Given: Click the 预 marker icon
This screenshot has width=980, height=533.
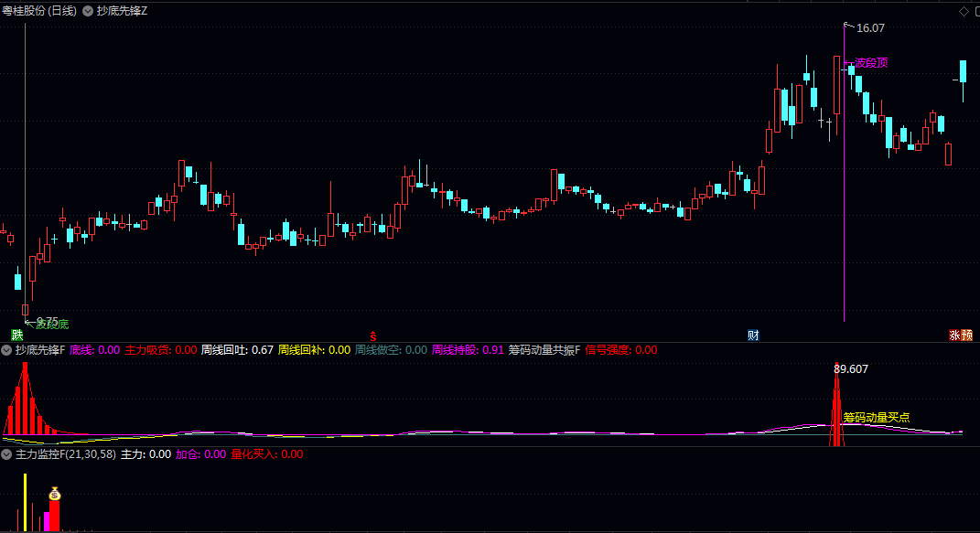Looking at the screenshot, I should click(x=967, y=336).
